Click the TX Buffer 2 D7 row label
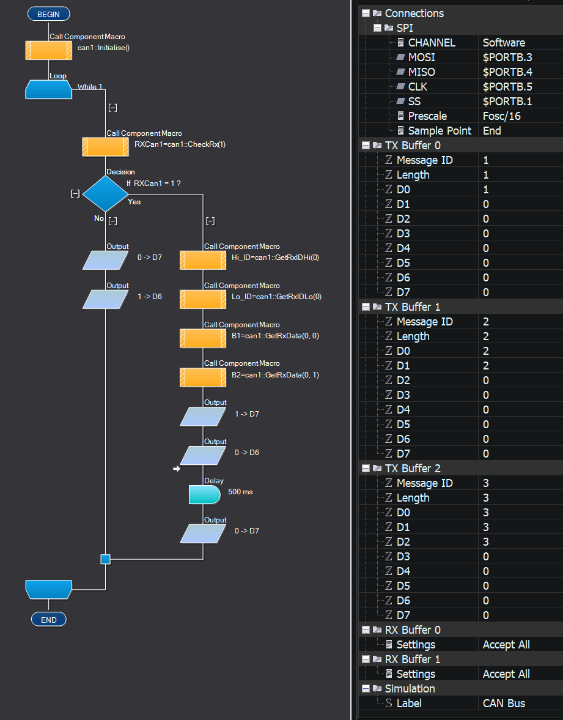The height and width of the screenshot is (720, 563). [403, 615]
